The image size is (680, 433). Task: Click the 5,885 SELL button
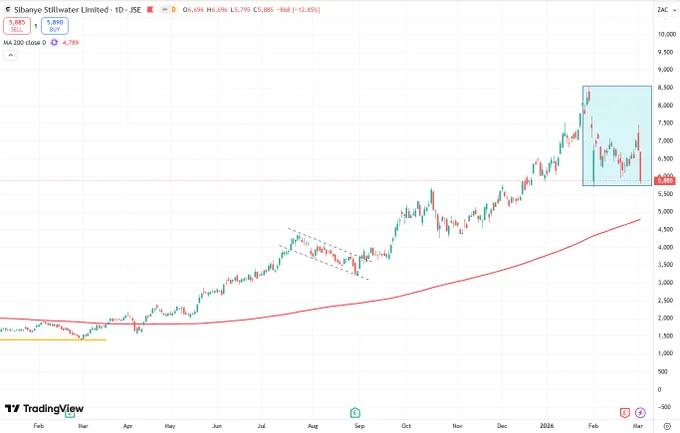(x=17, y=26)
